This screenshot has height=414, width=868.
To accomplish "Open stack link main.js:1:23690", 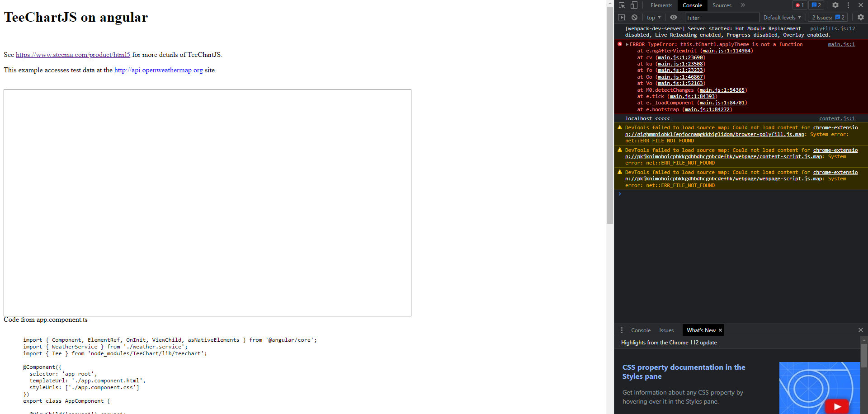I will pos(680,57).
